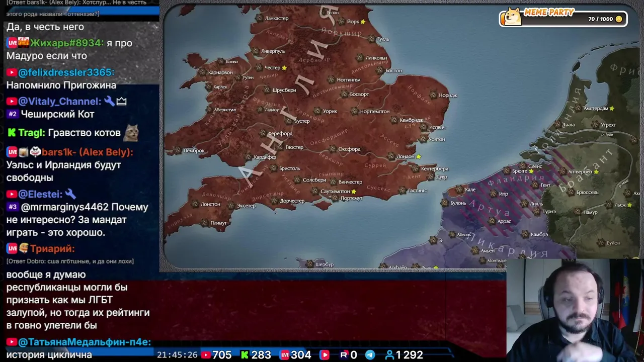
Task: Select the Calais city marker
Action: [x=459, y=190]
